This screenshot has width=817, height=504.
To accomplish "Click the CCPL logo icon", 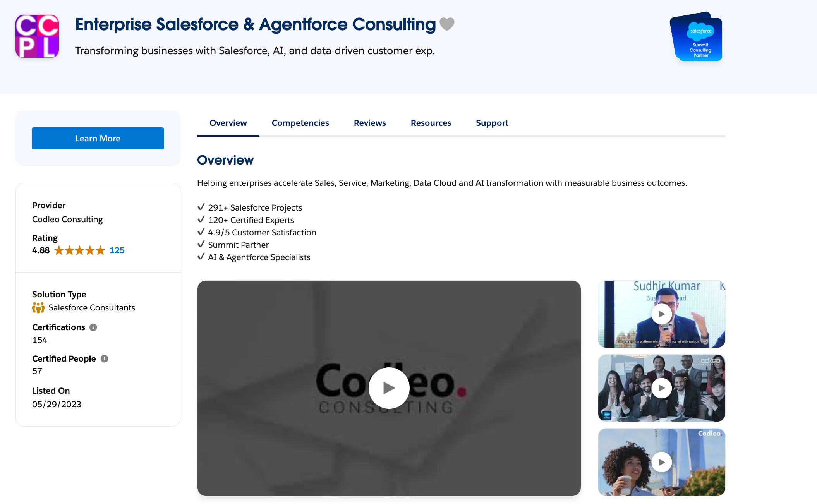I will point(37,36).
